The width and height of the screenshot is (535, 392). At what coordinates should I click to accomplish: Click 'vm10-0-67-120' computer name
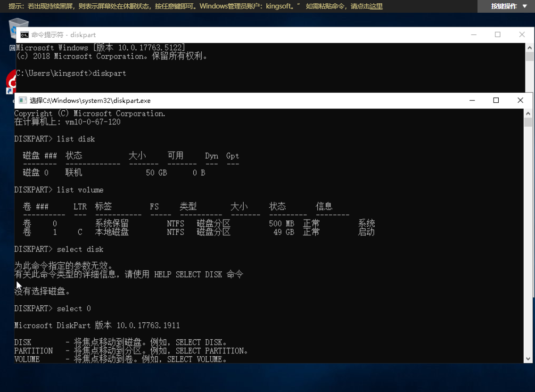click(93, 122)
